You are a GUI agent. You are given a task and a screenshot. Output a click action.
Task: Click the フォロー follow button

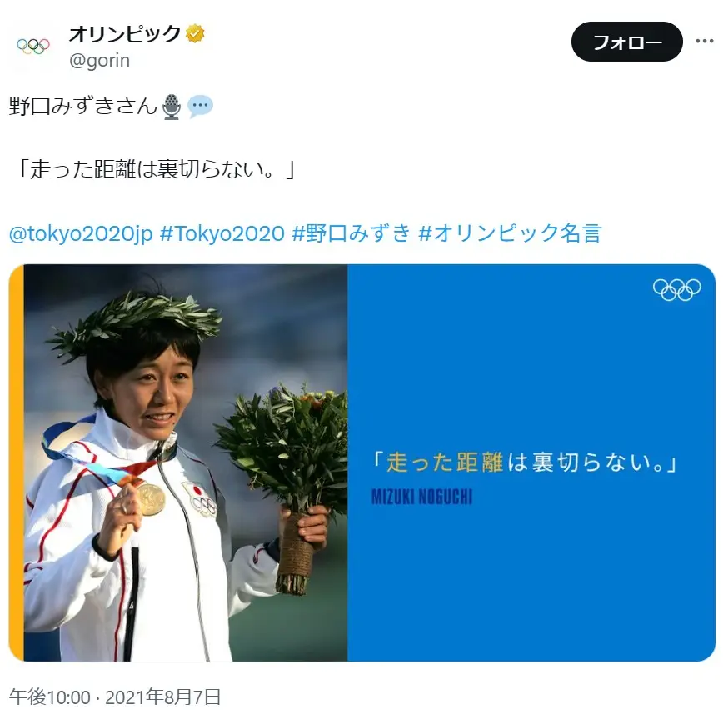[x=626, y=42]
